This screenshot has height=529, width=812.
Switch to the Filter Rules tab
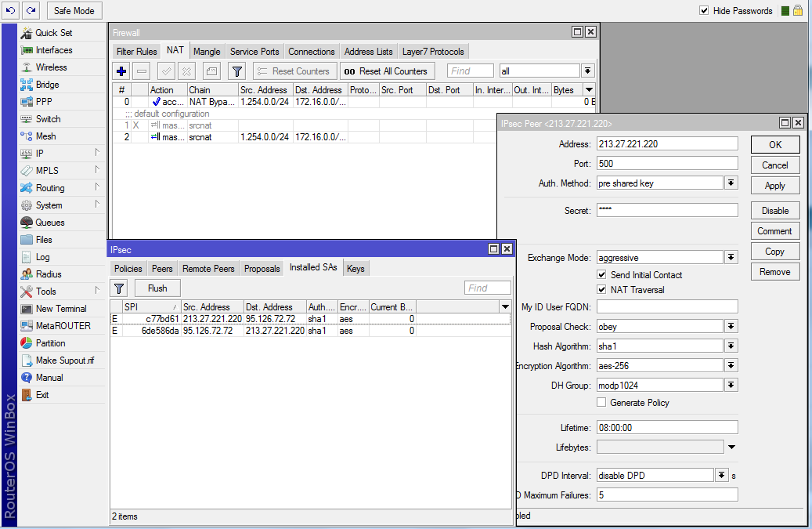(136, 52)
